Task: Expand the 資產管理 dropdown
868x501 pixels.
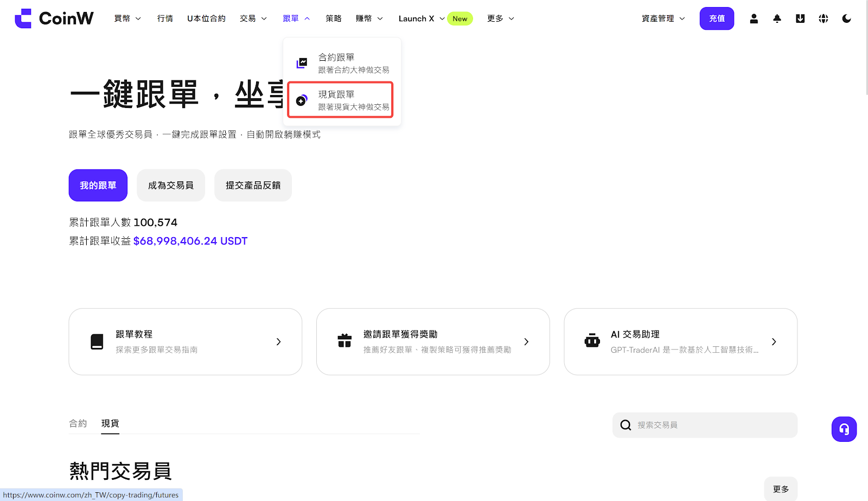Action: [663, 18]
